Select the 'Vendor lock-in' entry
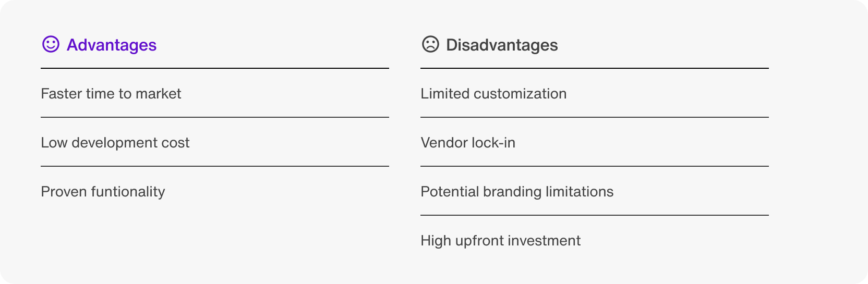This screenshot has width=868, height=284. pyautogui.click(x=468, y=143)
